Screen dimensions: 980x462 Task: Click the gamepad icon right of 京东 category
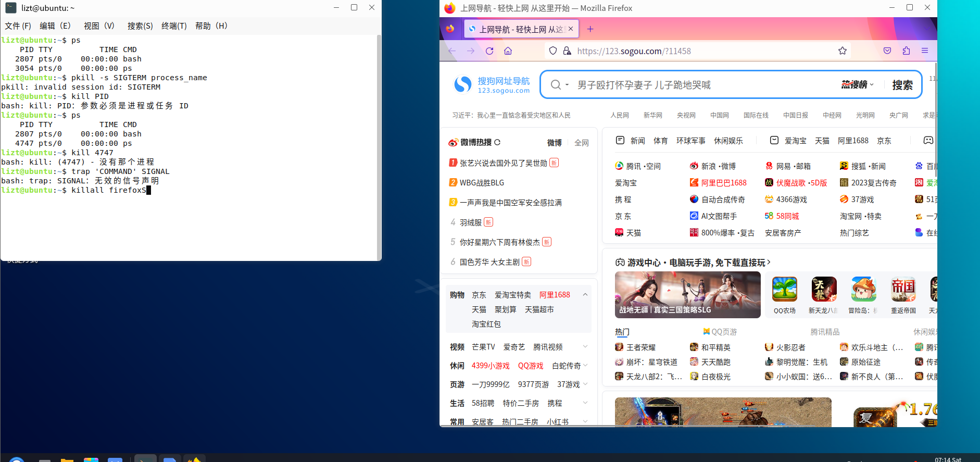928,140
